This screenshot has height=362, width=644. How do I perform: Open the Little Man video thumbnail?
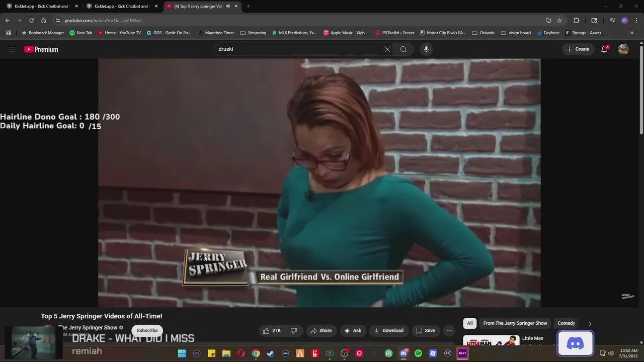pos(491,340)
